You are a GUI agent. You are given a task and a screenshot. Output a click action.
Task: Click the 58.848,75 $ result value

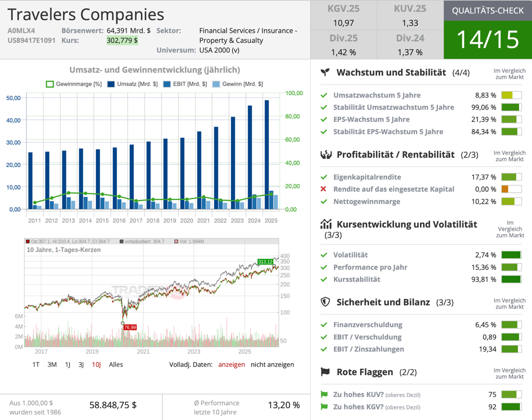[113, 405]
